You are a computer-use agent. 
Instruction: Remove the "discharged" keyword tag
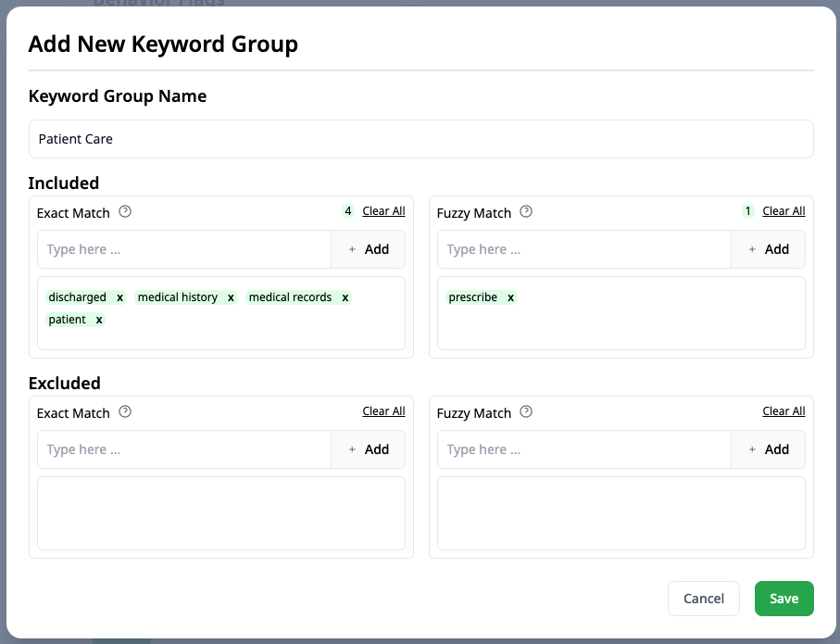coord(119,297)
